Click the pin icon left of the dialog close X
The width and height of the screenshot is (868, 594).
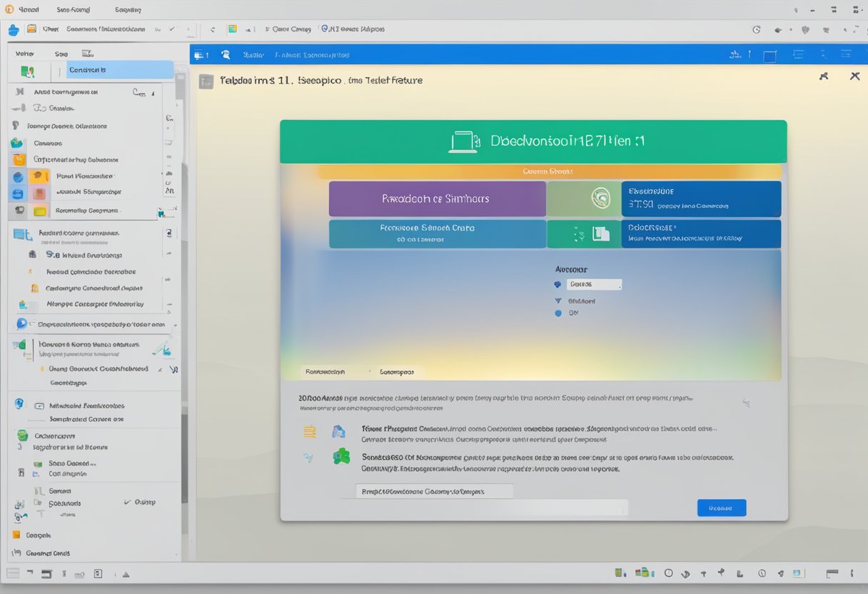[x=824, y=76]
